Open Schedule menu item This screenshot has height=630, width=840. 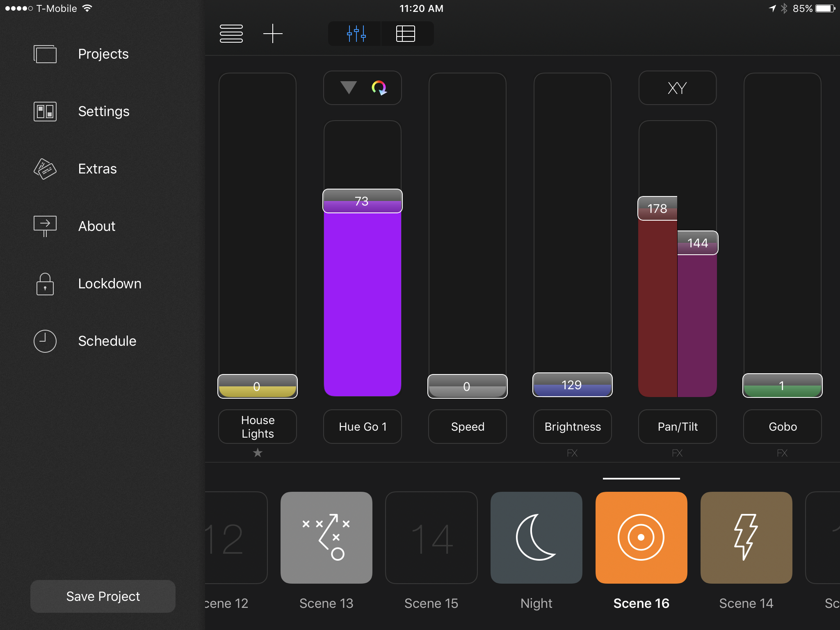107,341
